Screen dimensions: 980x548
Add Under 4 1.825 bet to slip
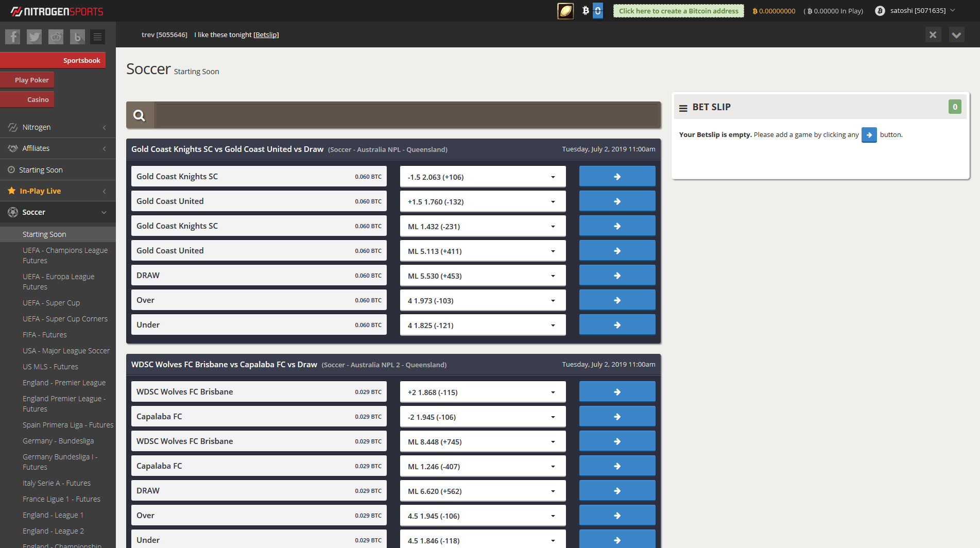(617, 325)
